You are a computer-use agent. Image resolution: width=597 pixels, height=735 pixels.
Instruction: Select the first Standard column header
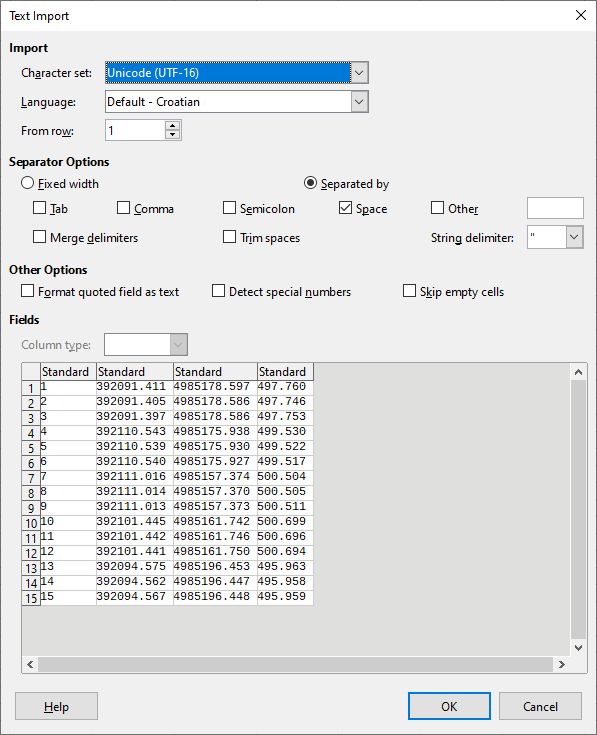click(68, 371)
